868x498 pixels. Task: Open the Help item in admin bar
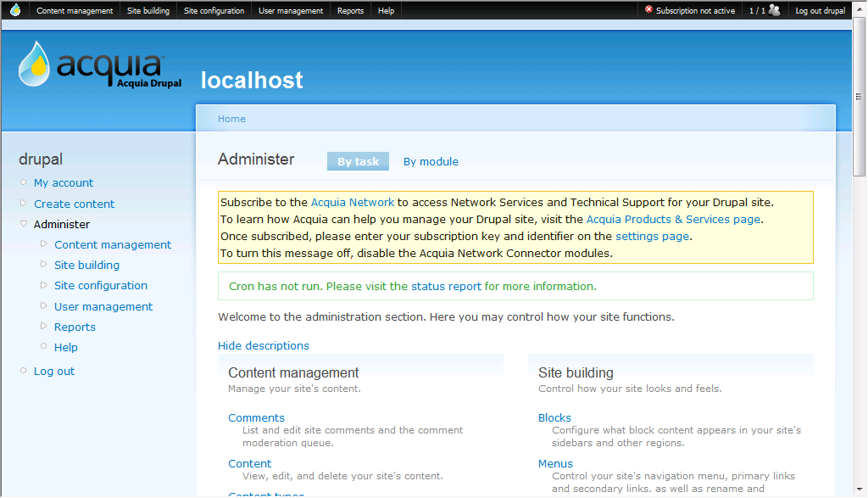pyautogui.click(x=386, y=10)
